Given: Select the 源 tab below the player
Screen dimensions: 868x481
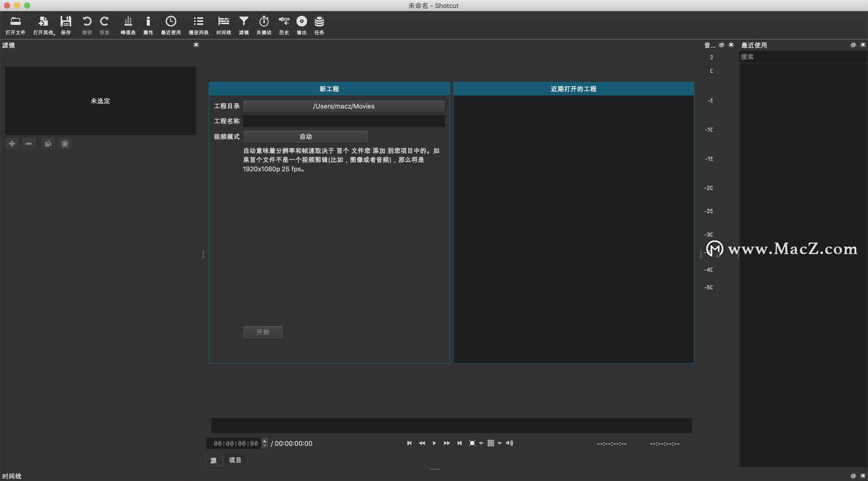Looking at the screenshot, I should click(213, 460).
